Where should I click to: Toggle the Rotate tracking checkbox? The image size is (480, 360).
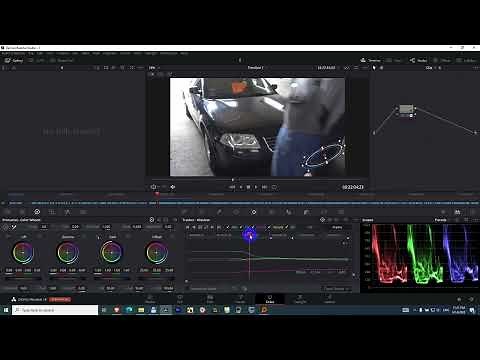pos(269,227)
